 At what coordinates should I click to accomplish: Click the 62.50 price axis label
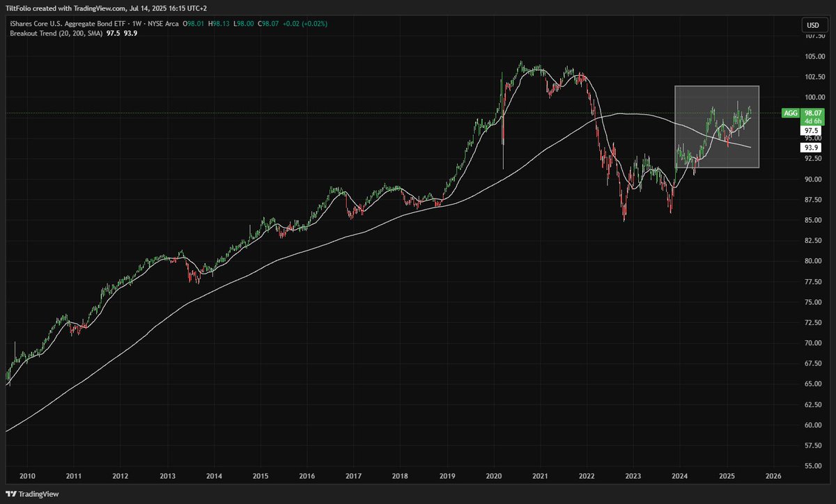(x=813, y=404)
